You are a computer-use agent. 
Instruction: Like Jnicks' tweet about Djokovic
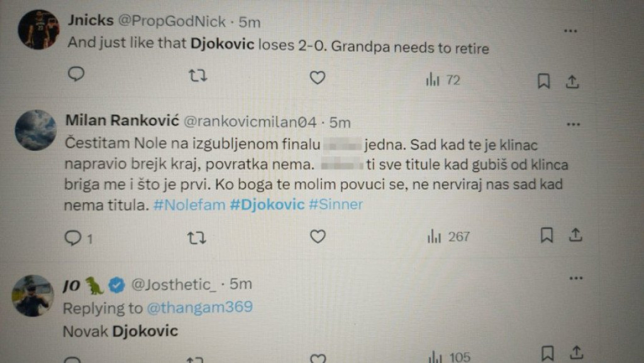pos(318,77)
